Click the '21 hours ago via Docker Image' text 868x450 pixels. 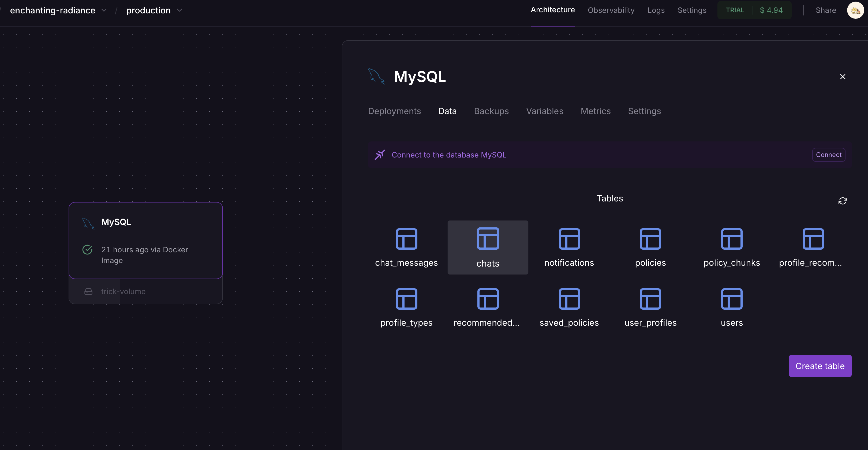click(145, 255)
